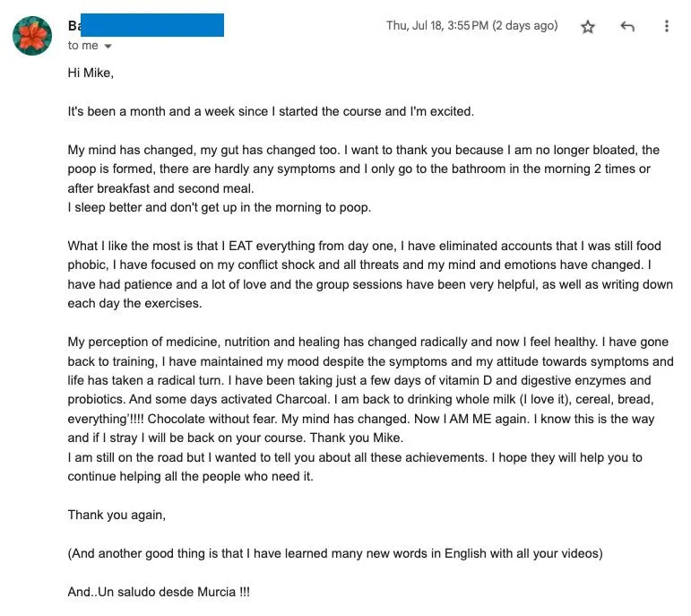Click the line "I sleep better and don't get up"
The image size is (691, 616).
pyautogui.click(x=219, y=207)
